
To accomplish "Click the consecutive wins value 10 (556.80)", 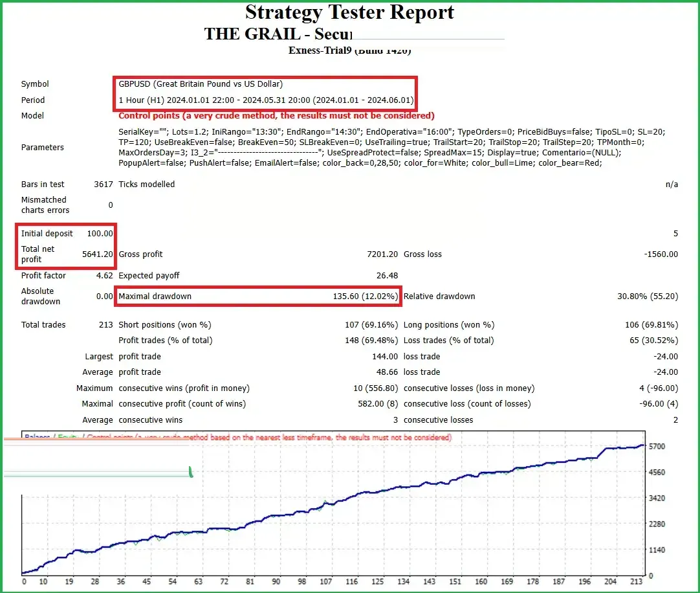I will (375, 388).
